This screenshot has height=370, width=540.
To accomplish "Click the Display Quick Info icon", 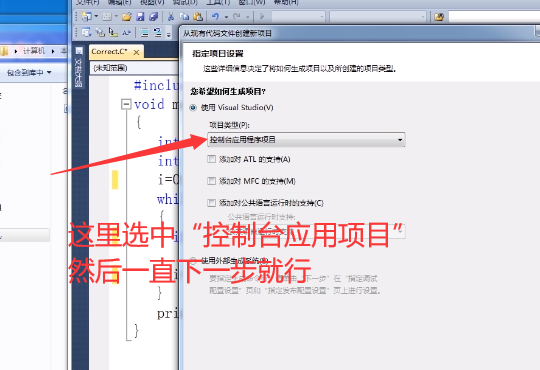I will [x=113, y=32].
